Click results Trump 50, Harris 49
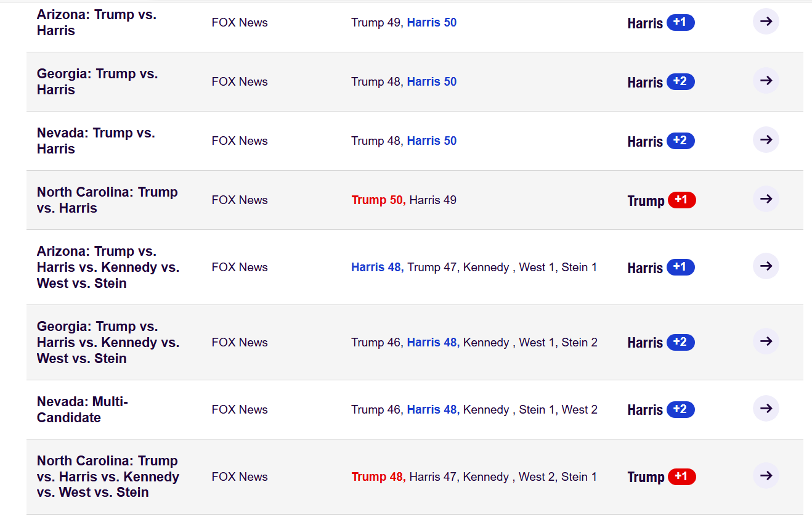812x519 pixels. coord(404,200)
